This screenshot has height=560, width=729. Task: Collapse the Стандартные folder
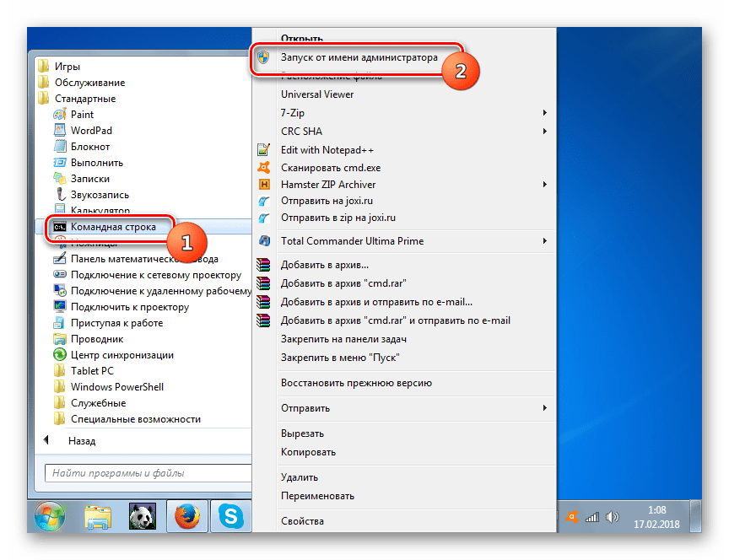pyautogui.click(x=85, y=99)
